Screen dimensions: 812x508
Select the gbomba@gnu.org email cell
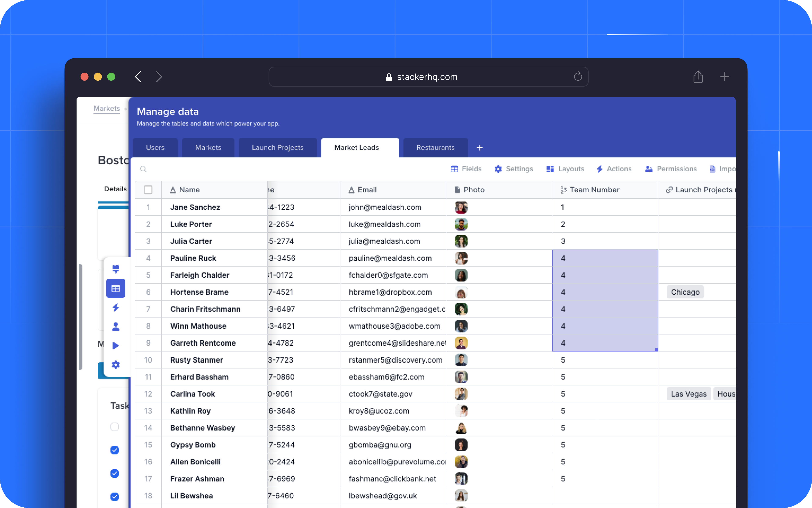(393, 445)
